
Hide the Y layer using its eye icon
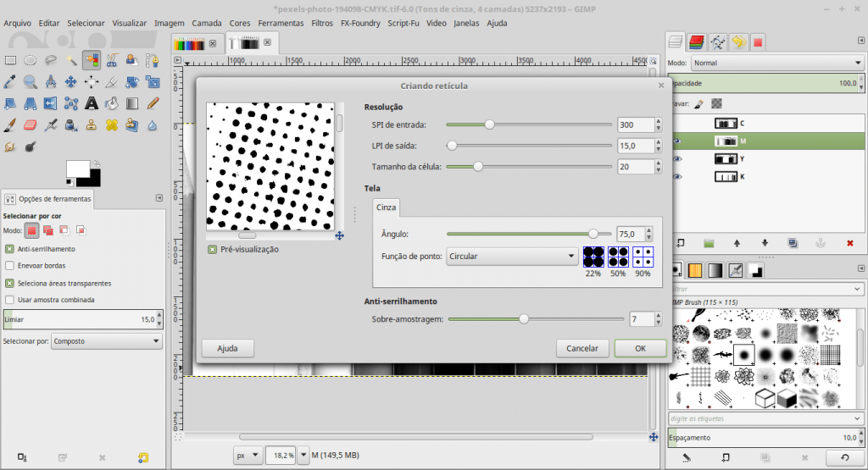tap(677, 159)
